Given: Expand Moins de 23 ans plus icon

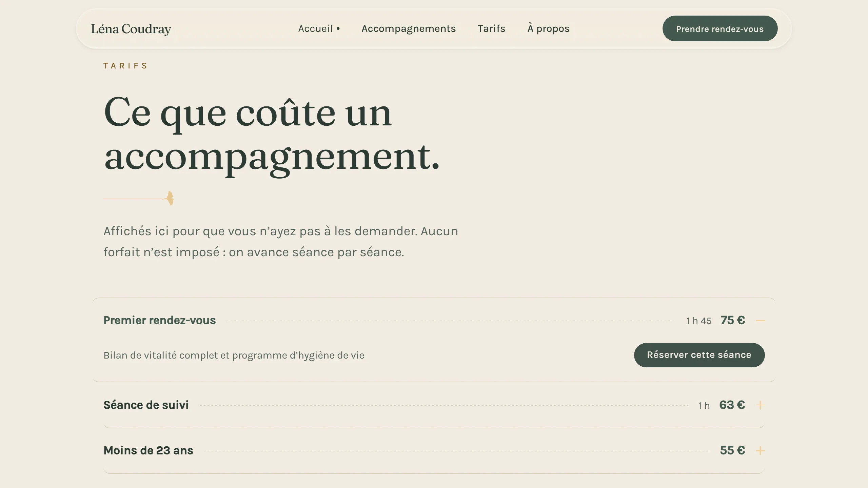Looking at the screenshot, I should click(x=760, y=451).
